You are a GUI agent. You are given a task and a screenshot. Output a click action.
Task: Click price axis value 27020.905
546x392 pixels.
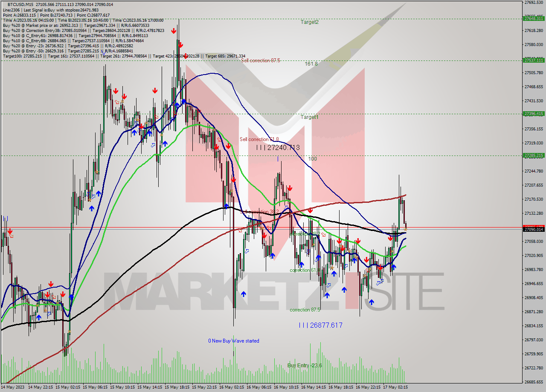(x=534, y=255)
